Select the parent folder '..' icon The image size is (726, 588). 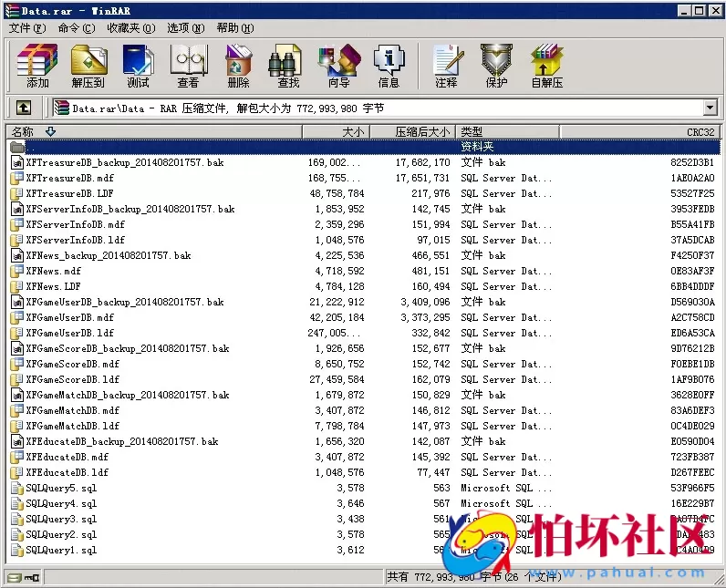click(17, 147)
